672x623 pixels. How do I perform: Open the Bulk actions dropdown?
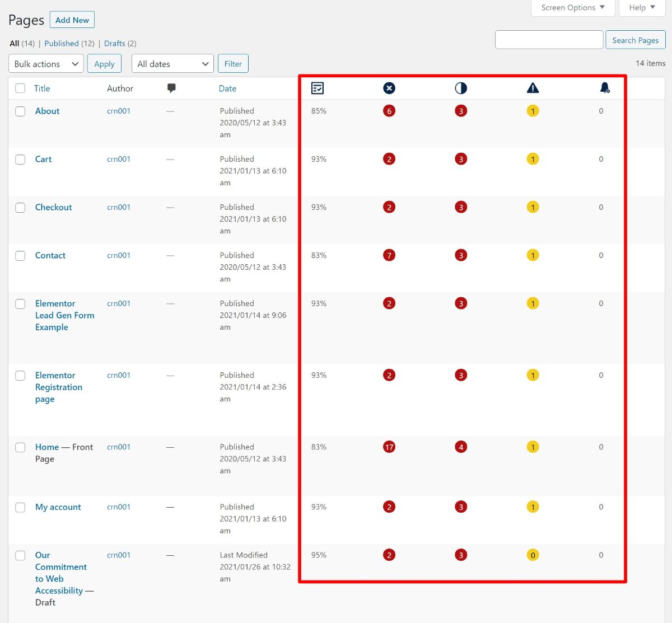coord(46,64)
